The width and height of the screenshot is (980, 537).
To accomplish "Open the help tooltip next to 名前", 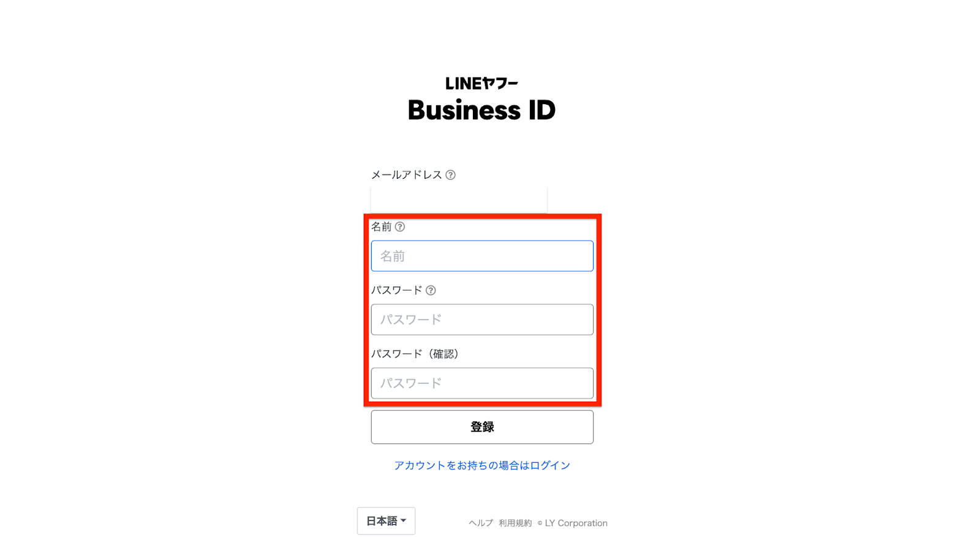I will [x=400, y=227].
